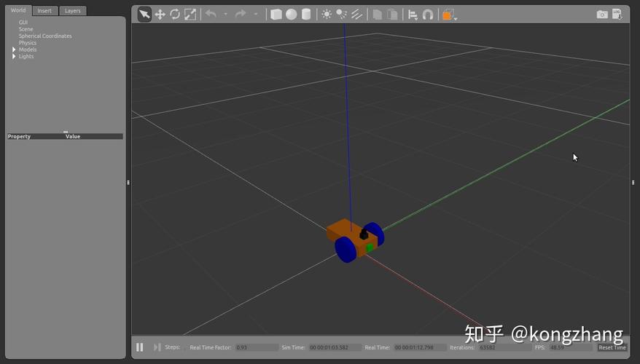Expand the Lights tree node
The height and width of the screenshot is (364, 640).
pyautogui.click(x=14, y=56)
